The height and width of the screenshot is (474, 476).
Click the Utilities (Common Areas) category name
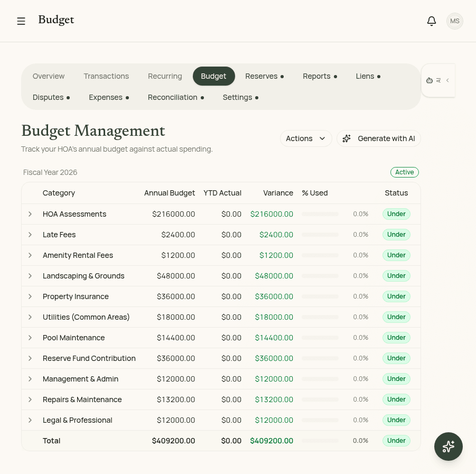pyautogui.click(x=86, y=317)
